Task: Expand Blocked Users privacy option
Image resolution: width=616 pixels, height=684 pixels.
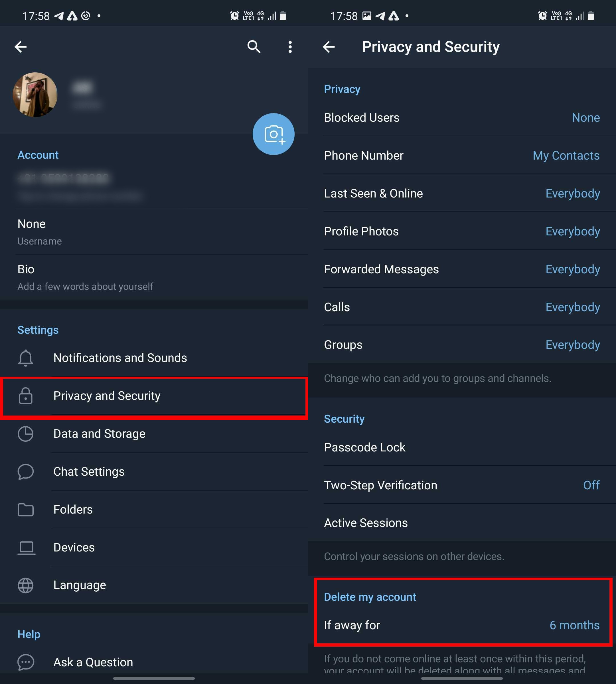Action: [x=461, y=118]
